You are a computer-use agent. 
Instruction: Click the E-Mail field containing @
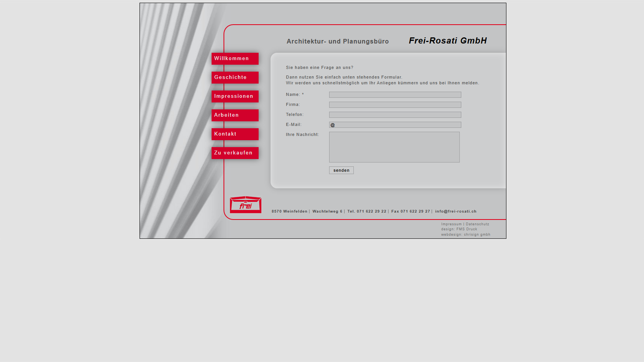(x=395, y=125)
